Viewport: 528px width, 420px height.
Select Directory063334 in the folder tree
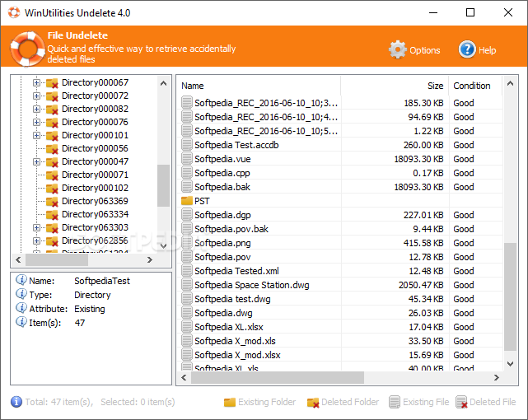pyautogui.click(x=95, y=214)
